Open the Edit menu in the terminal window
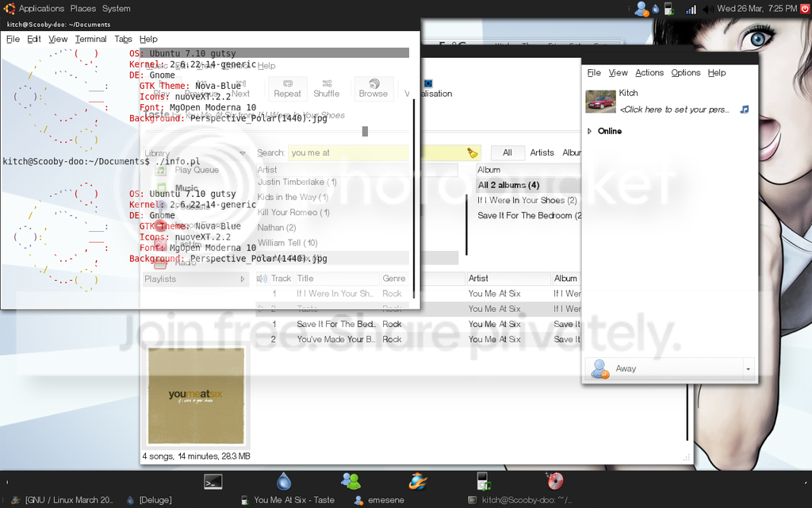The image size is (812, 508). point(33,39)
